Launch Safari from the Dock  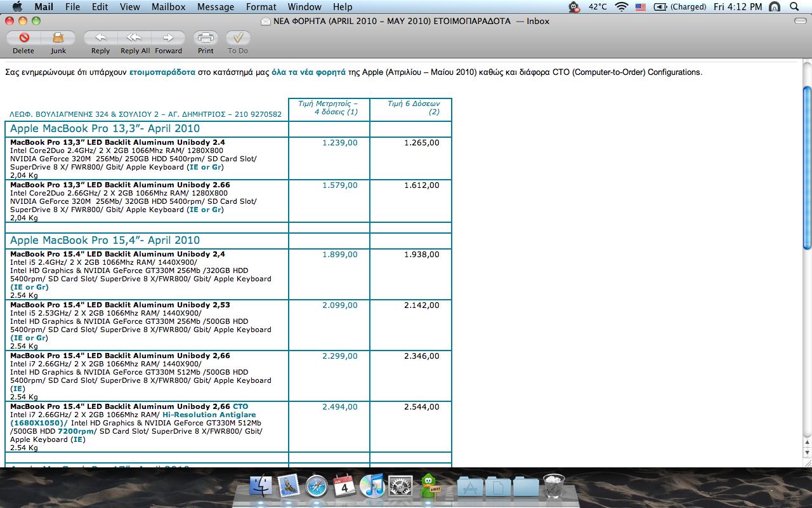317,486
